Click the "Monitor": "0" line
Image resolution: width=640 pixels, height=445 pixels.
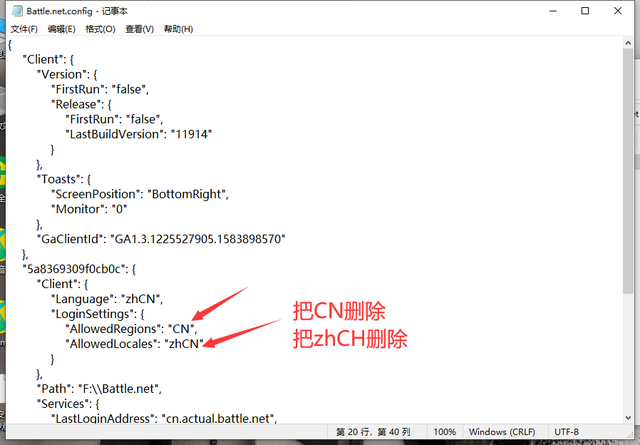click(x=89, y=209)
